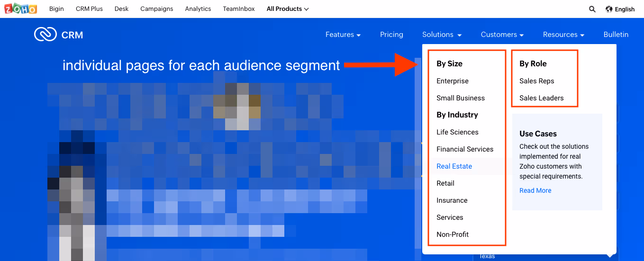Choose Real Estate industry
The height and width of the screenshot is (261, 644).
(454, 166)
